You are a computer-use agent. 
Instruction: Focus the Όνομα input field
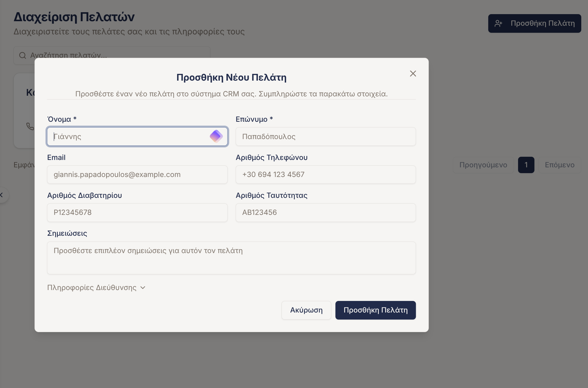[x=128, y=137]
